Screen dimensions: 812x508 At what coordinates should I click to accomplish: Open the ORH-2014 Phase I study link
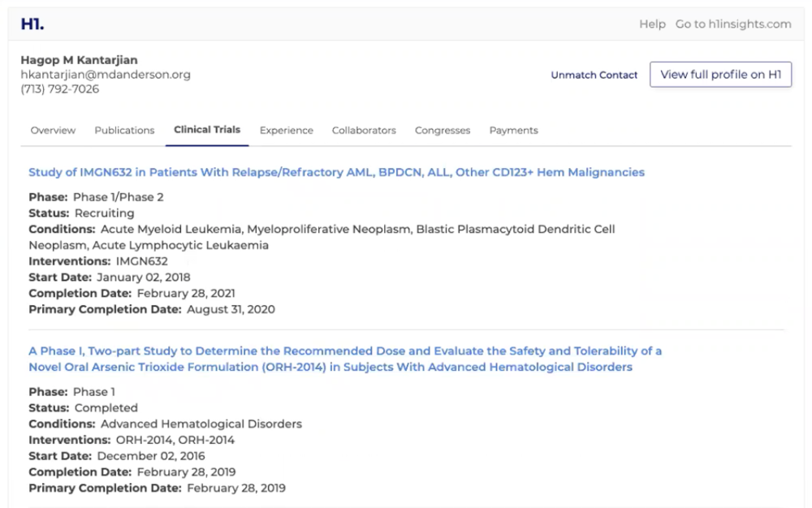click(345, 359)
